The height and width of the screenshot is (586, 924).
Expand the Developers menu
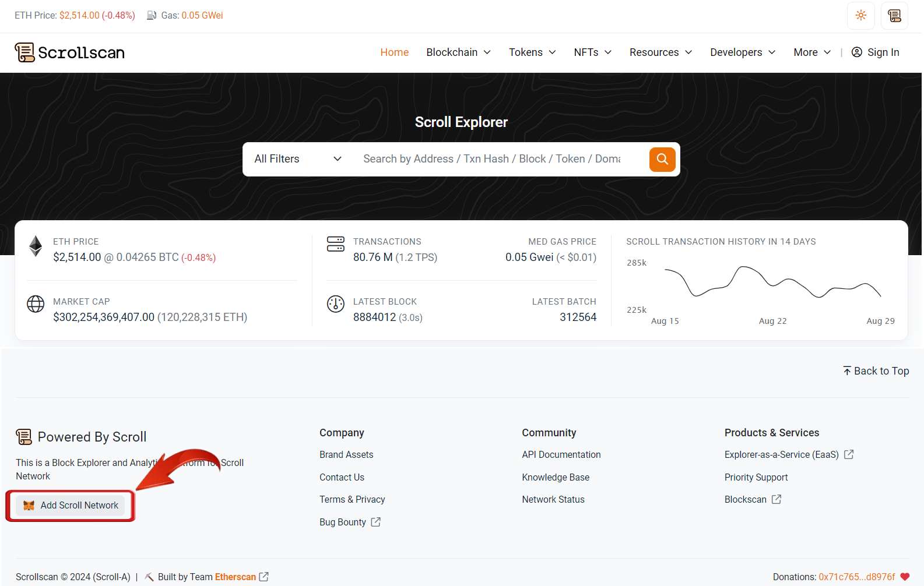click(x=743, y=52)
